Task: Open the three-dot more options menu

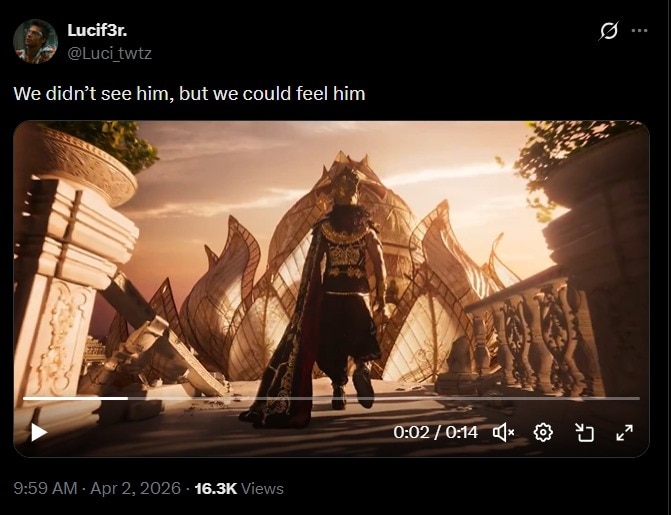Action: pos(639,30)
